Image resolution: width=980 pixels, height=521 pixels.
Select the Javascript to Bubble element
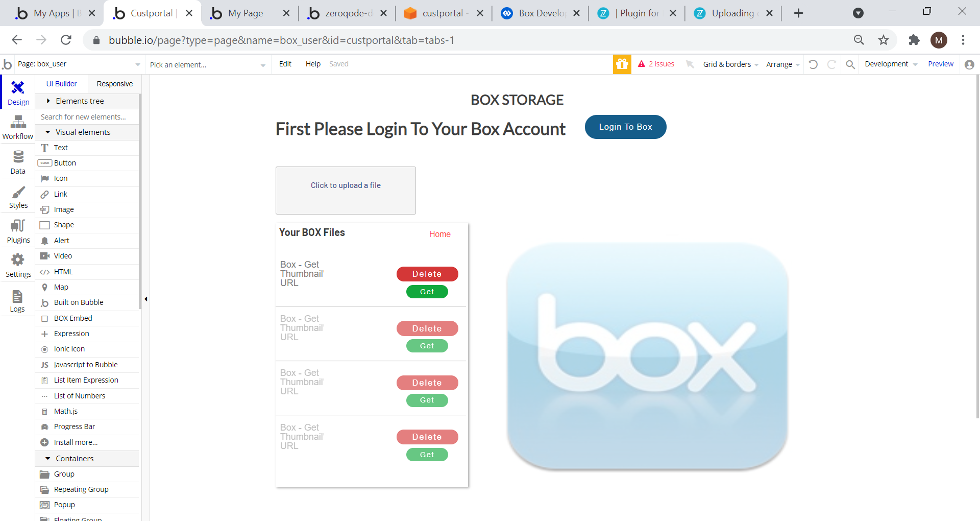coord(87,365)
